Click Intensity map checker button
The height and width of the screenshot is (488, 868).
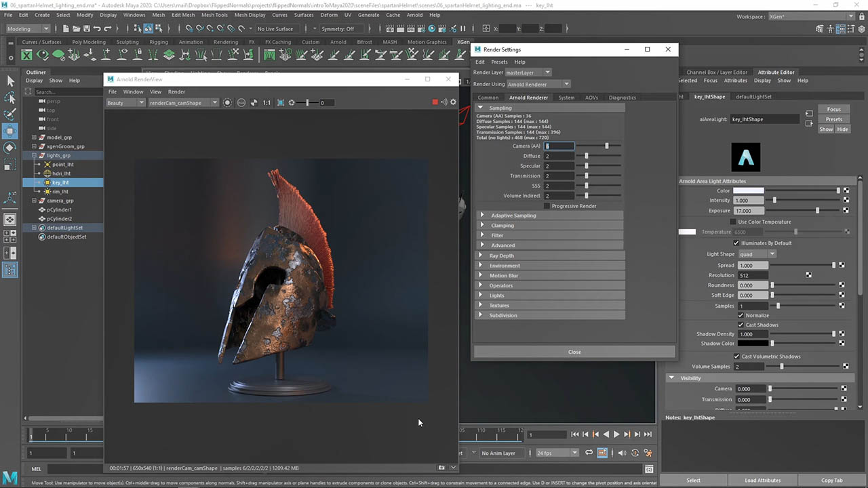point(846,201)
